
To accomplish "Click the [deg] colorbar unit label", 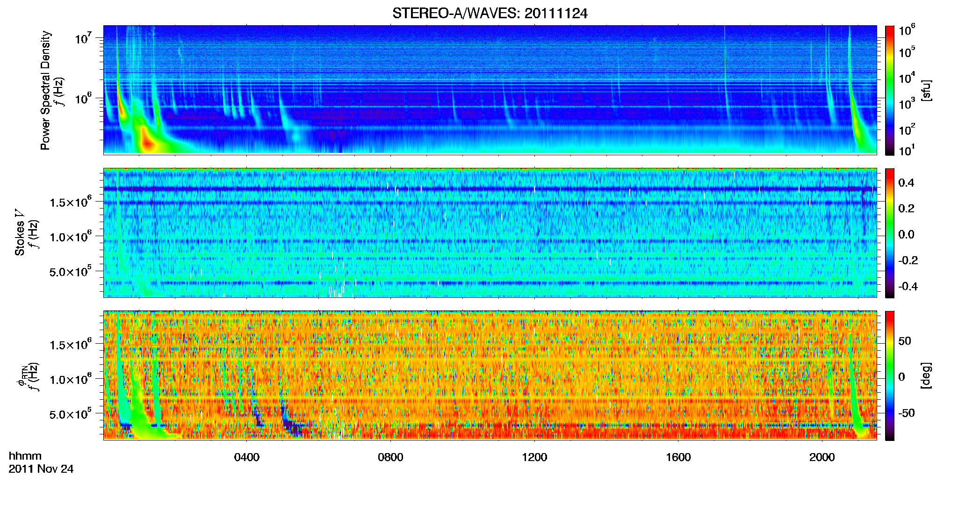I will coord(926,375).
